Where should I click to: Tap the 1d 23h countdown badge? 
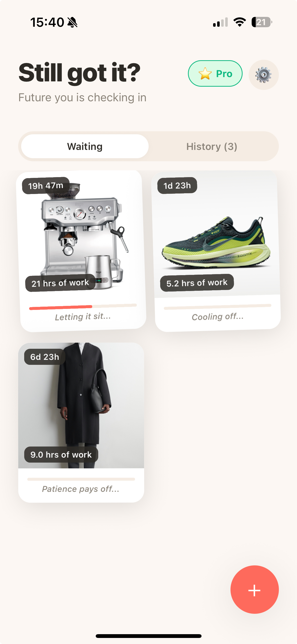click(177, 185)
